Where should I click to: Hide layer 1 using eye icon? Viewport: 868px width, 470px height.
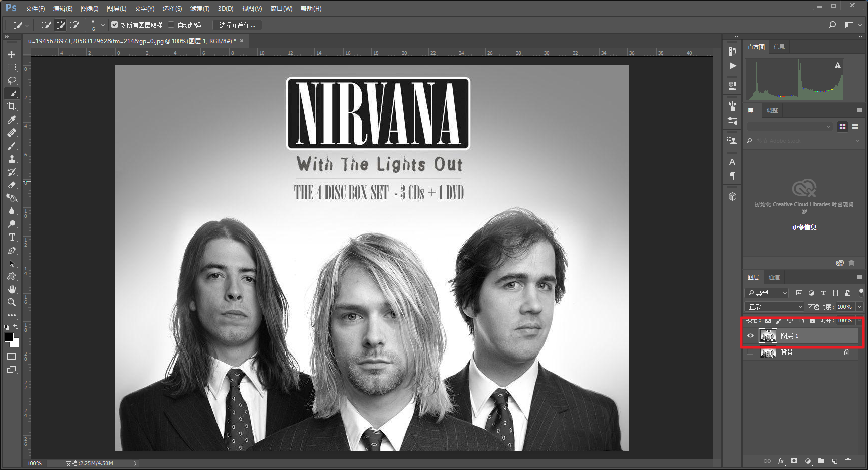(750, 336)
